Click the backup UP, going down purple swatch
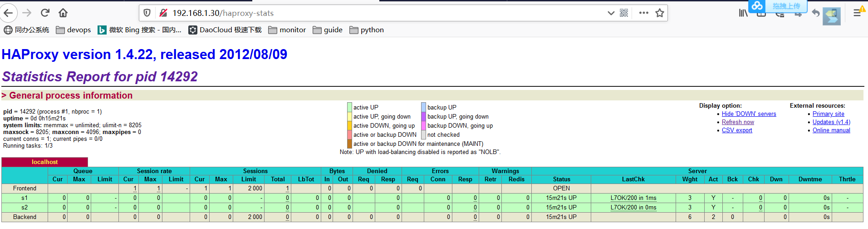Image resolution: width=868 pixels, height=229 pixels. [x=423, y=116]
